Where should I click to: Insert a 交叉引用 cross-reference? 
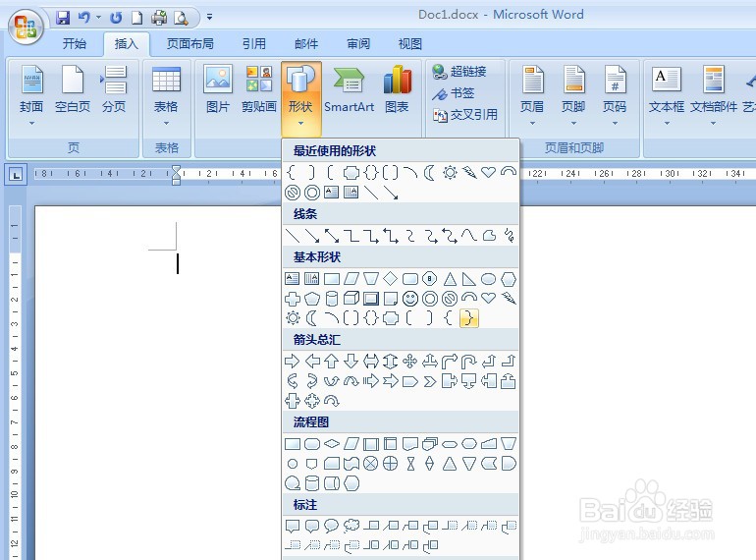coord(465,115)
